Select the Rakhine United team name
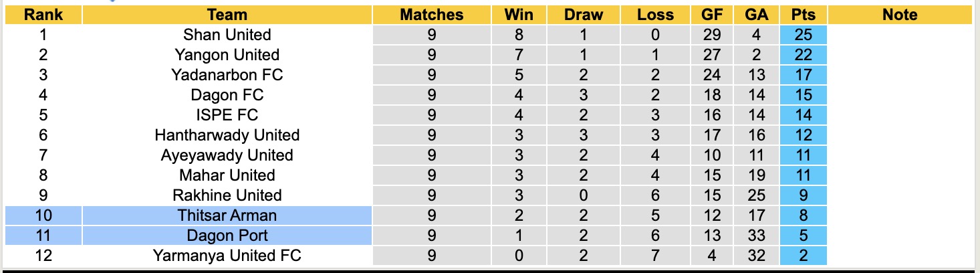The image size is (980, 273). tap(227, 195)
